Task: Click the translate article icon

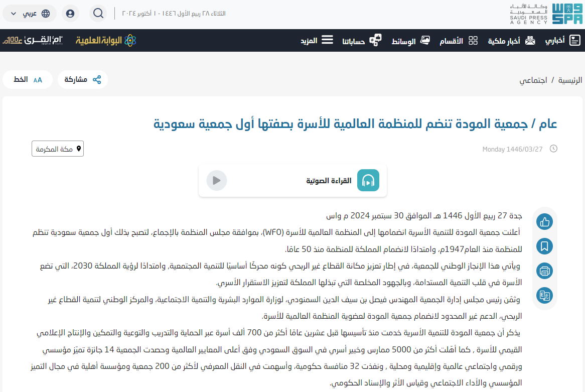Action: 545,296
